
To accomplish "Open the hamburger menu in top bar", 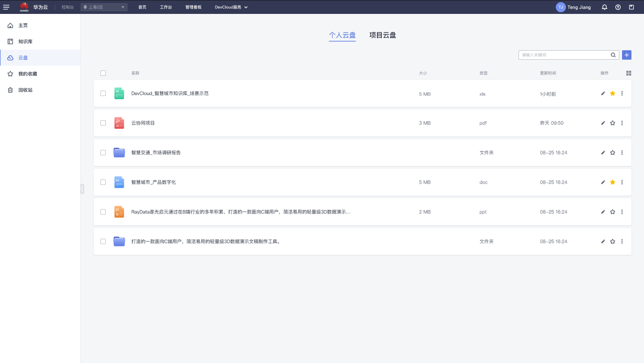I will (x=6, y=7).
